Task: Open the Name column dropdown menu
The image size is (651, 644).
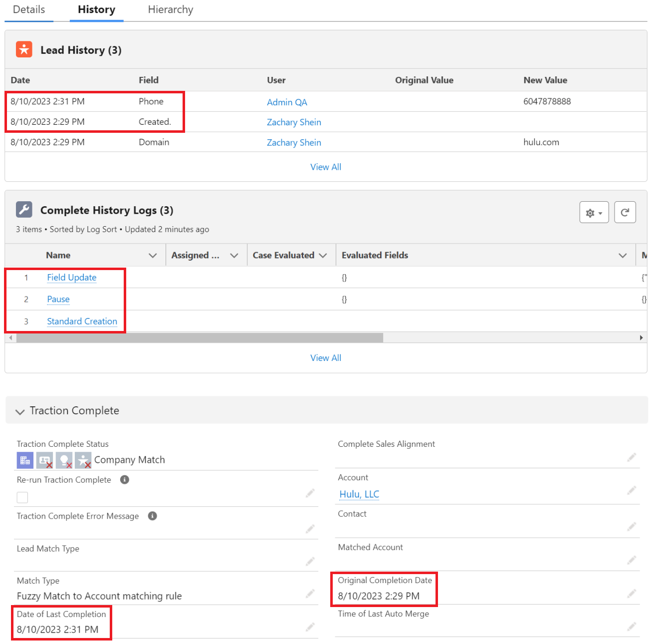Action: click(x=153, y=256)
